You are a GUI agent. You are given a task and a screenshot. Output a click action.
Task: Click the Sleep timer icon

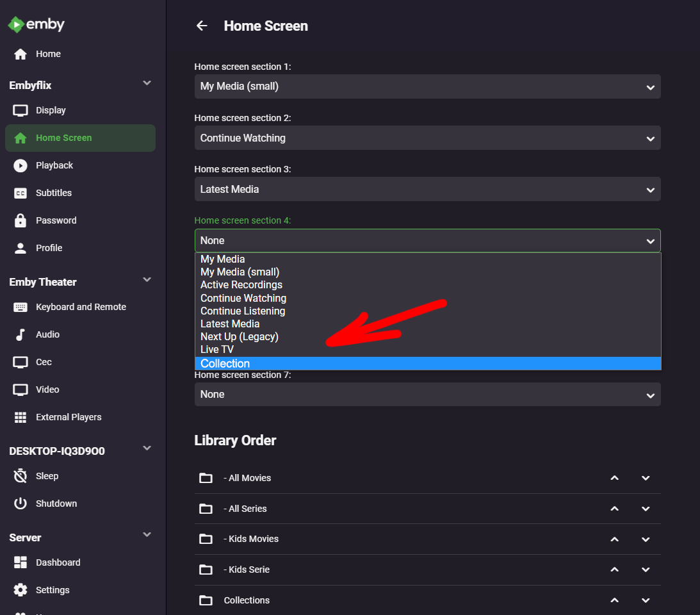[20, 476]
